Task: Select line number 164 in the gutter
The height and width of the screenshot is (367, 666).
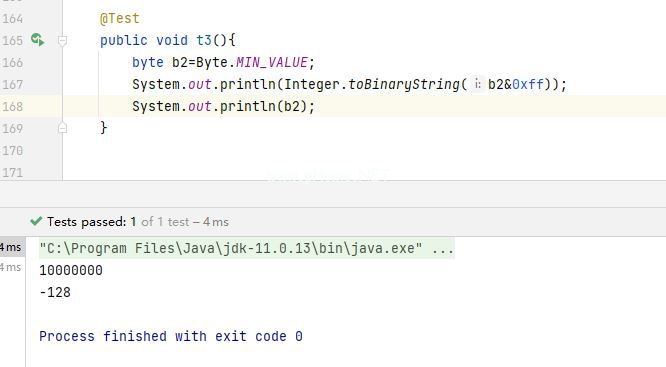Action: (x=12, y=19)
